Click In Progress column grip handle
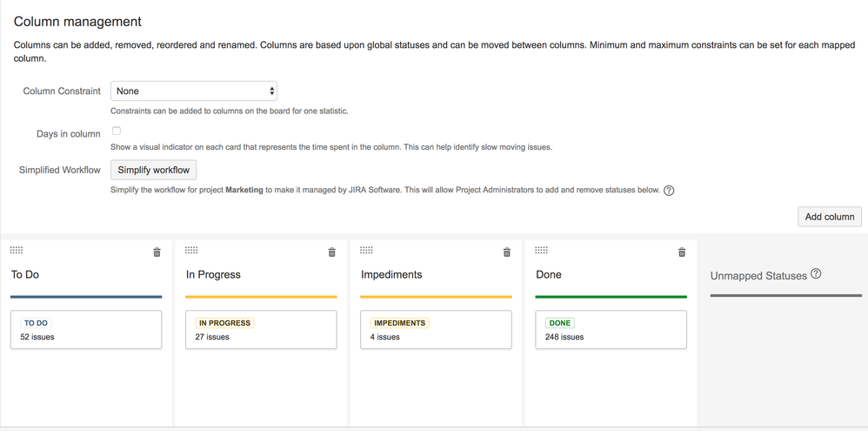 click(x=191, y=251)
